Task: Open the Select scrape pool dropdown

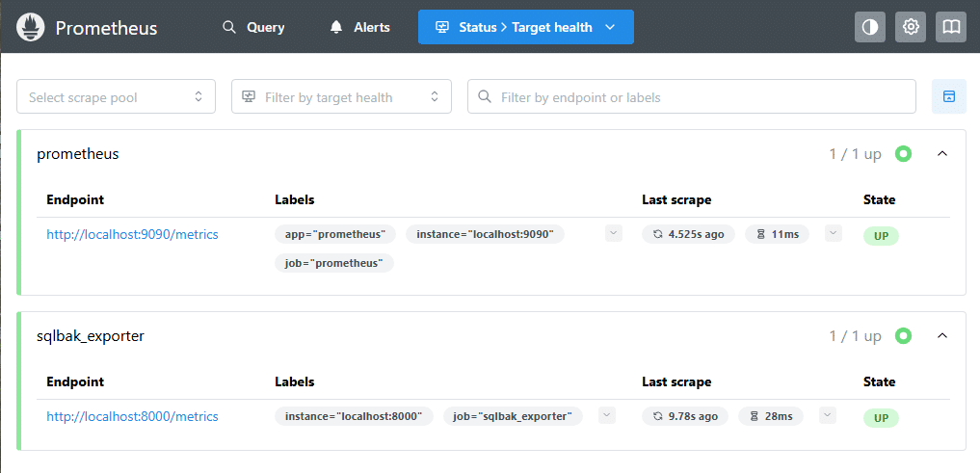Action: [x=116, y=96]
